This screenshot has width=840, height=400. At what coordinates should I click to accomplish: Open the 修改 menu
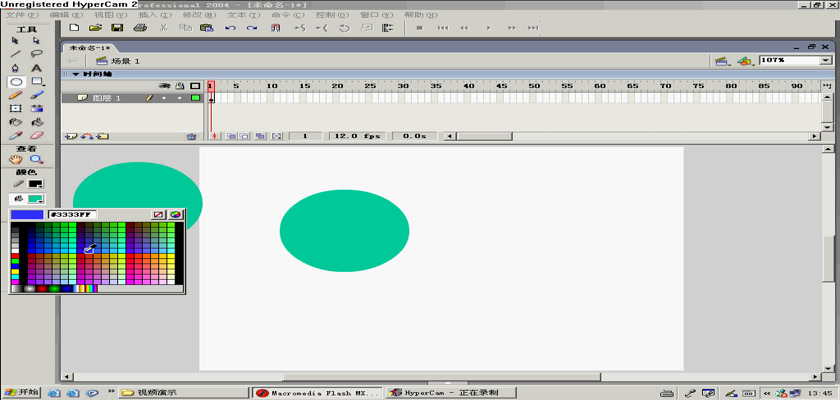(x=199, y=14)
